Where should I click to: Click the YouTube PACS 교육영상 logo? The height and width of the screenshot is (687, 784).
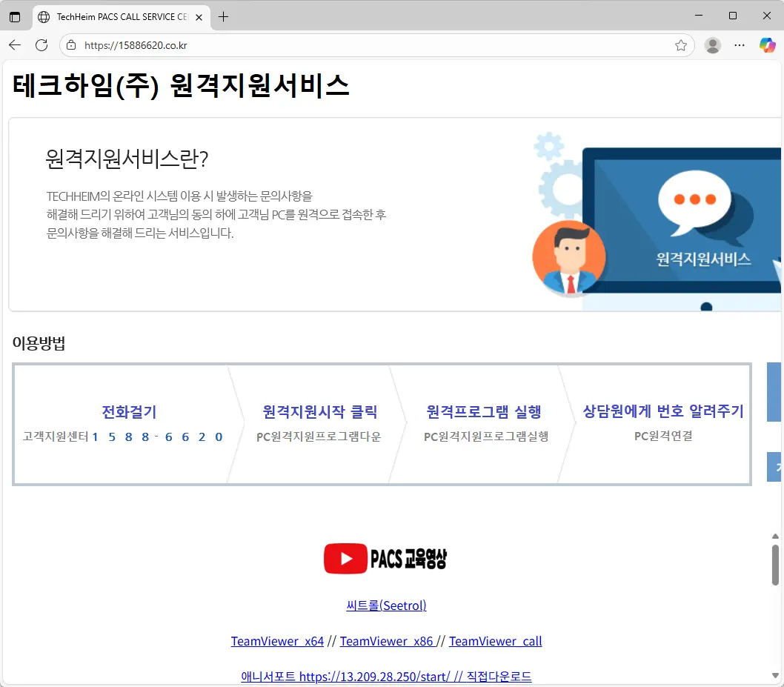385,559
